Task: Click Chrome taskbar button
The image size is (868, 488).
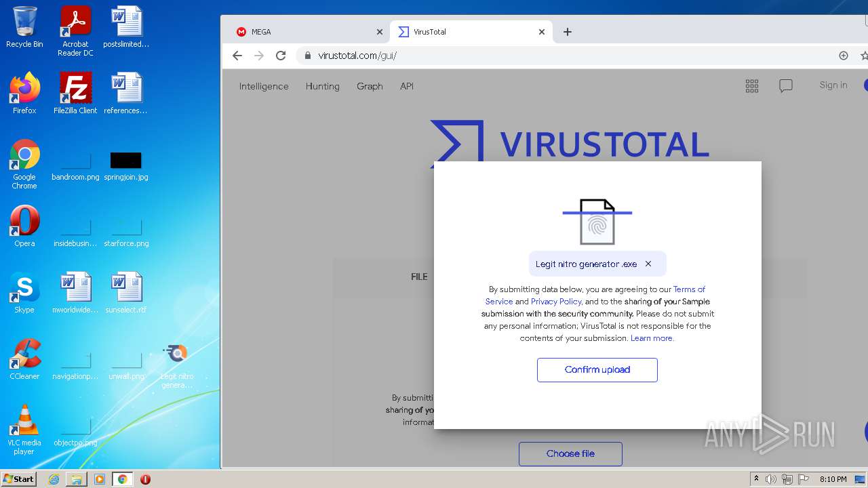Action: pos(123,479)
